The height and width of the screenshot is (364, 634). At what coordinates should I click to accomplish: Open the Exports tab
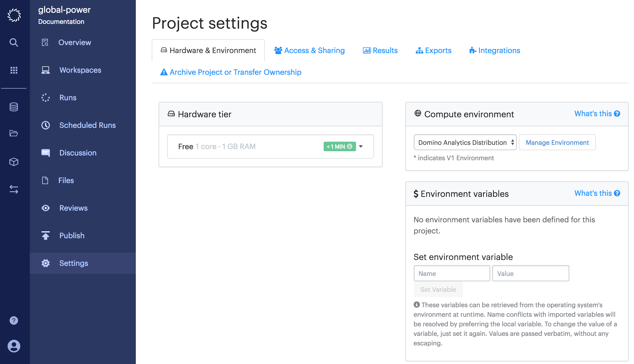[434, 50]
